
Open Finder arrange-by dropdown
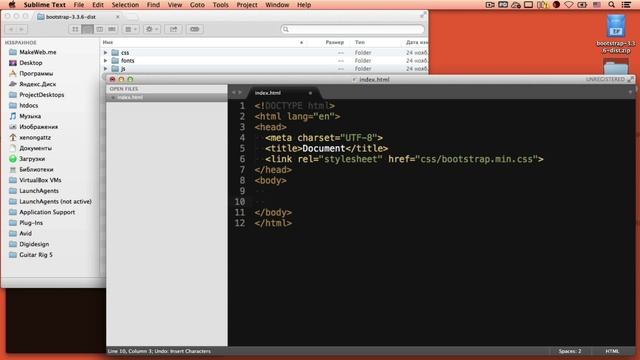pyautogui.click(x=131, y=29)
